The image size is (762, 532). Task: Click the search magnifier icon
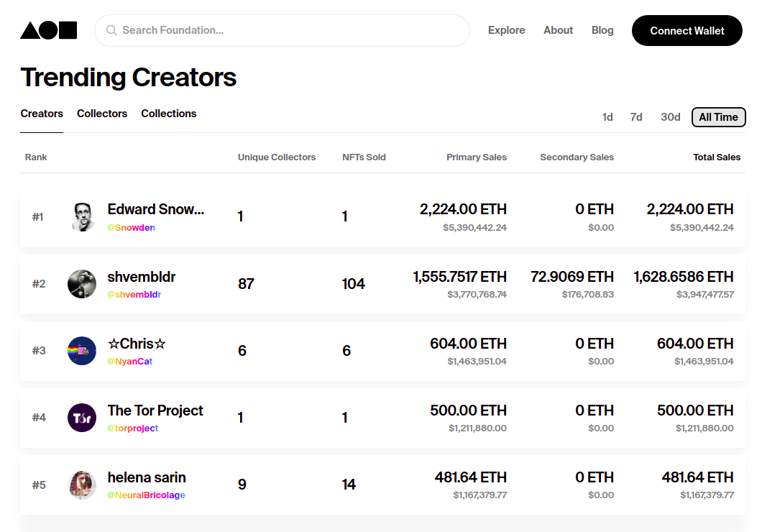[x=111, y=30]
